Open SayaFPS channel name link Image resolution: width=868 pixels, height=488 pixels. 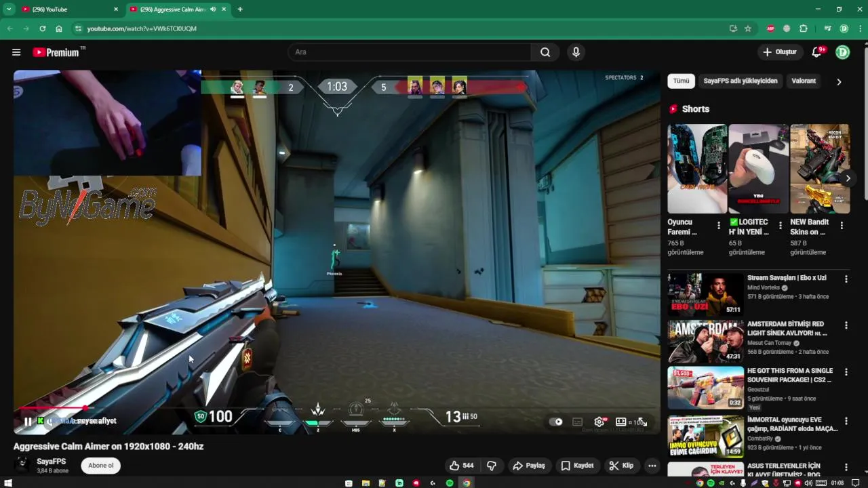52,462
